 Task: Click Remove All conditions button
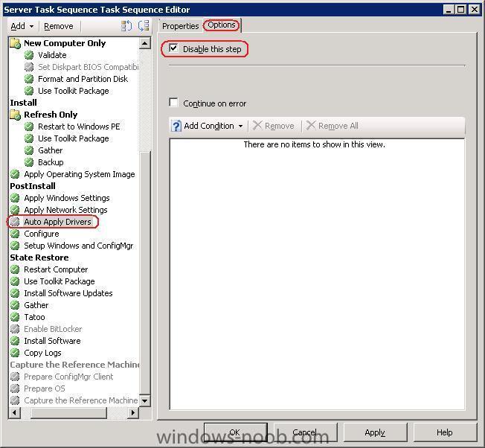pyautogui.click(x=333, y=127)
